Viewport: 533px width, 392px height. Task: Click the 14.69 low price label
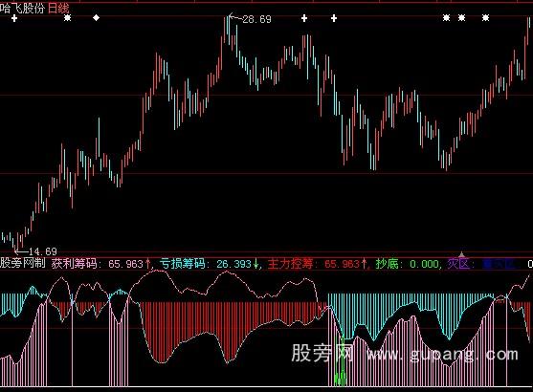[43, 251]
